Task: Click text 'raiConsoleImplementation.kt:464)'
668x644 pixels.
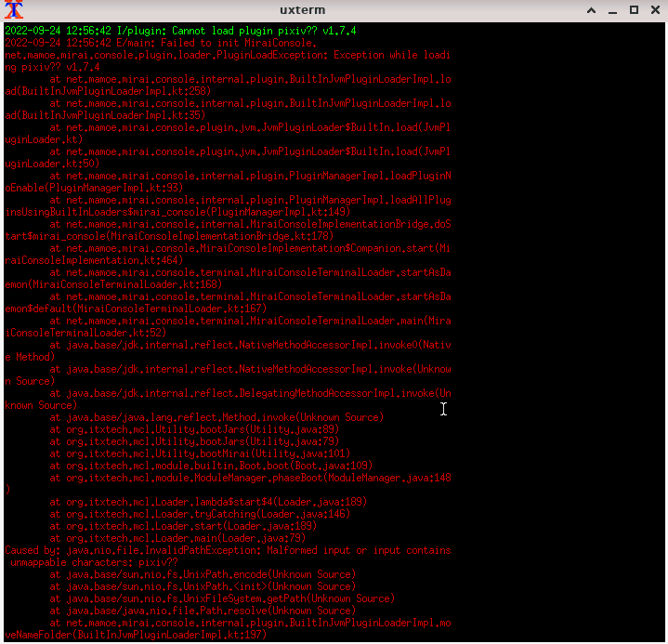Action: click(x=94, y=260)
